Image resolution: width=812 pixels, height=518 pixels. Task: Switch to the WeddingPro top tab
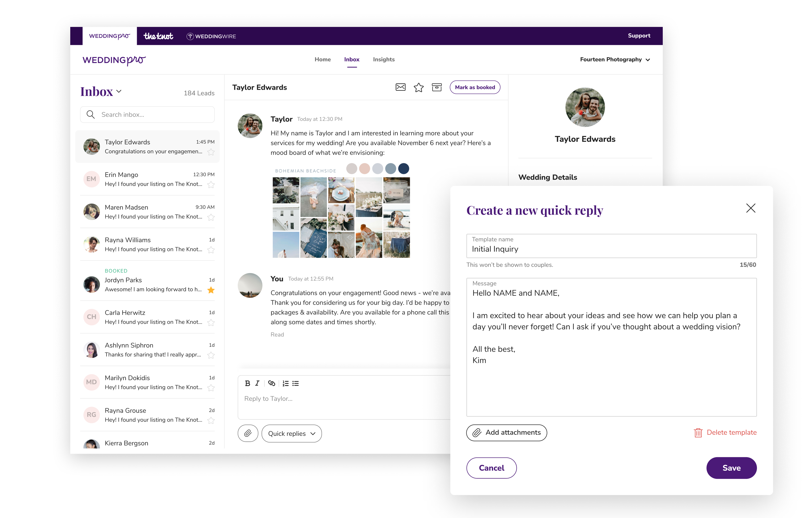click(x=110, y=36)
